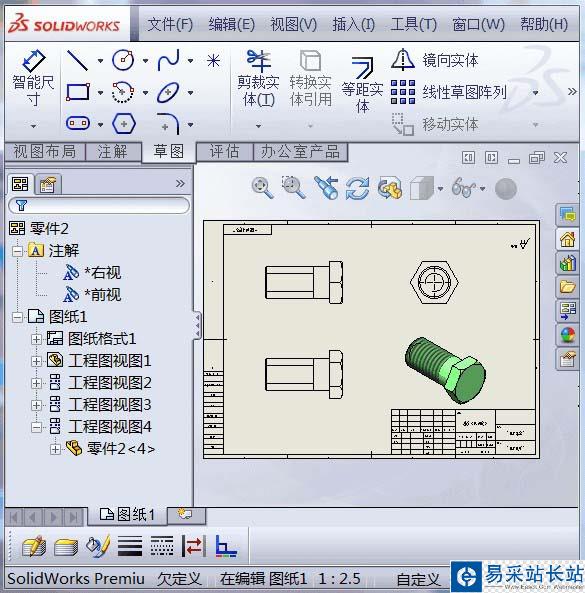Switch to the 注解 tab
Viewport: 585px width, 593px height.
112,152
